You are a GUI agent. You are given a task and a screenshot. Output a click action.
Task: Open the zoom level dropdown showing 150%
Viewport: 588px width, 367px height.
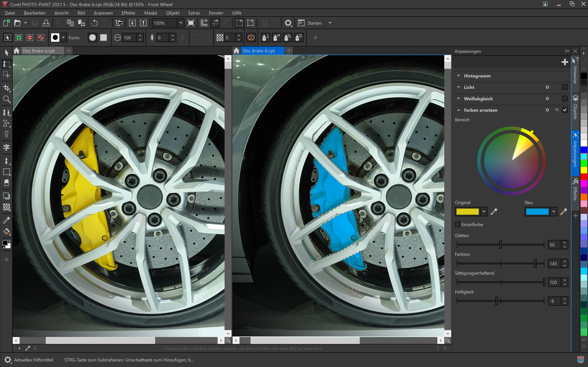click(181, 23)
